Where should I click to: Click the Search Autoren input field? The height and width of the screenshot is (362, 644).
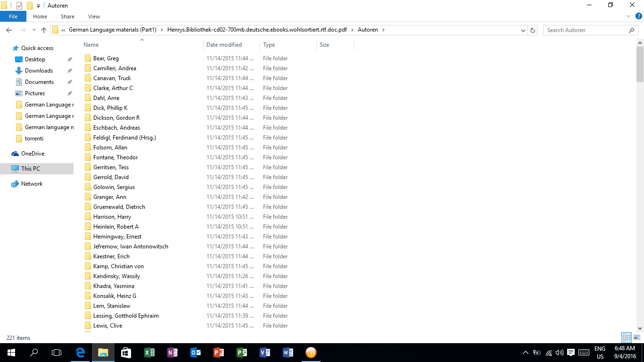(586, 30)
